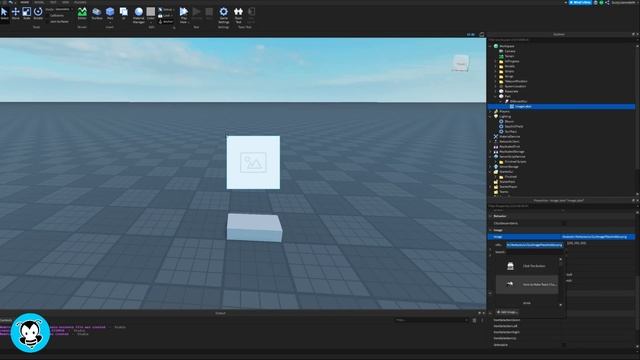Viewport: 640px width, 360px height.
Task: Open the Toolbox
Action: point(97,13)
